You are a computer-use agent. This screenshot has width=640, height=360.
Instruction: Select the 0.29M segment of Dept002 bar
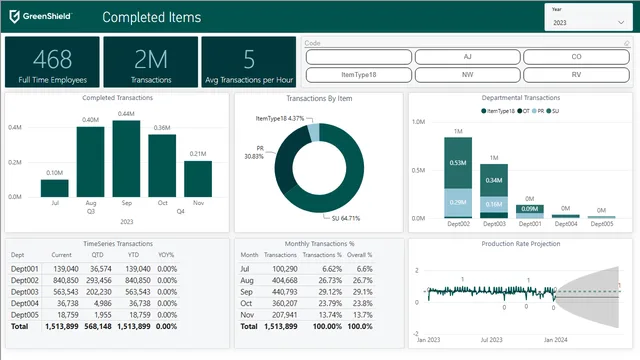(x=458, y=202)
